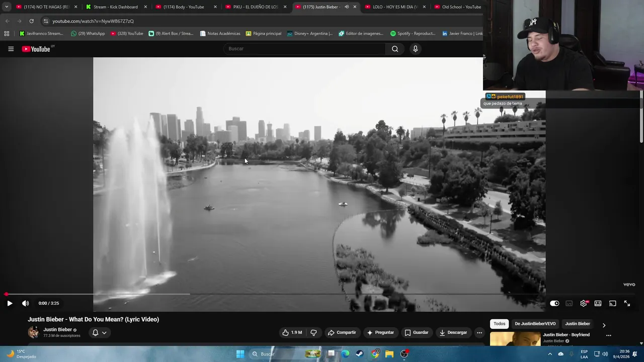Click the search magnifier button

(395, 49)
